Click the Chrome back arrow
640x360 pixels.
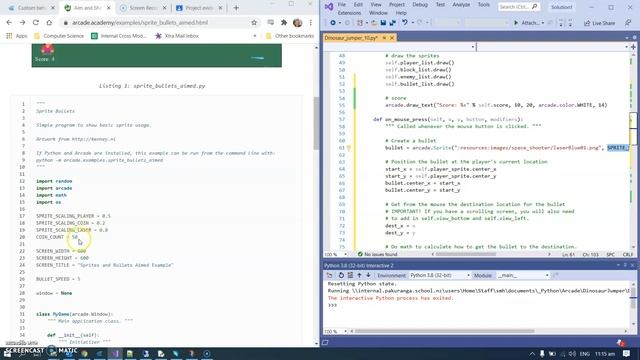pyautogui.click(x=9, y=23)
